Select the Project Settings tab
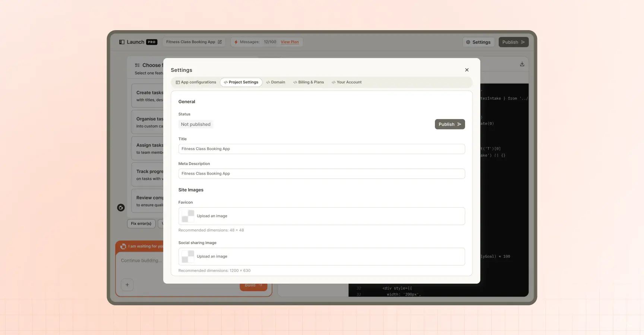644x335 pixels. (x=241, y=82)
